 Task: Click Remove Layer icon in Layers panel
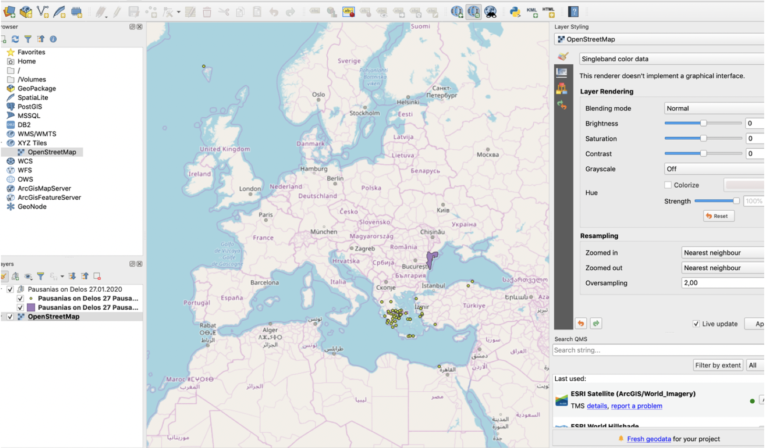[x=97, y=276]
